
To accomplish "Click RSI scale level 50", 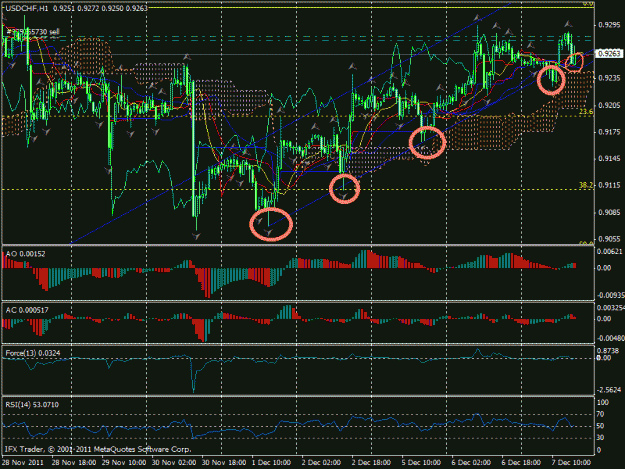I will (601, 426).
